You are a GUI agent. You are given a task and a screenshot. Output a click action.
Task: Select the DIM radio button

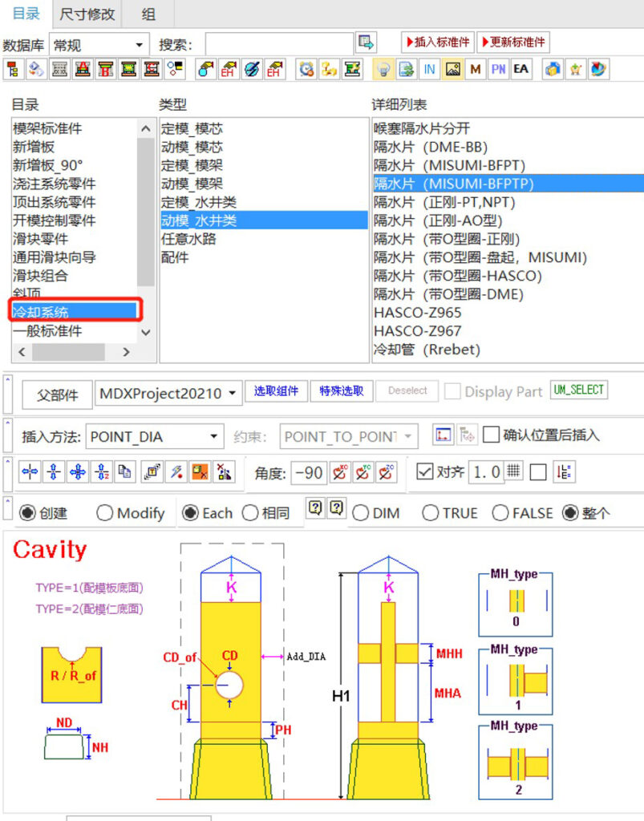[x=360, y=513]
